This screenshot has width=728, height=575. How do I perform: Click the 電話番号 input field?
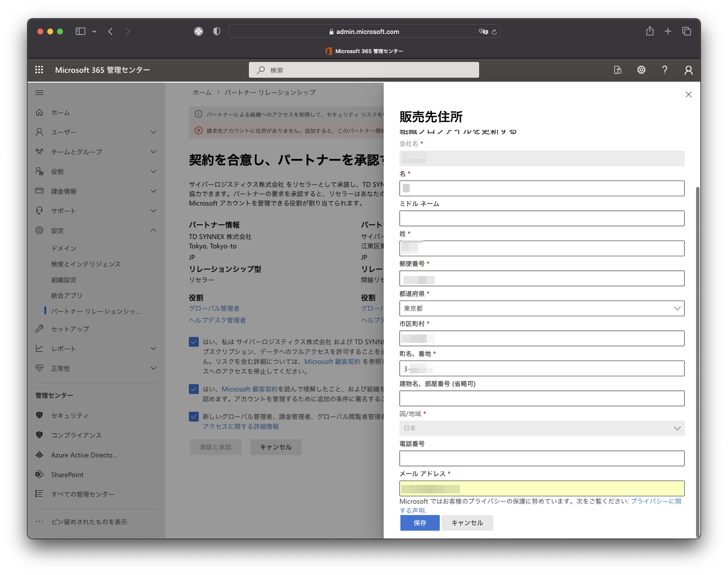click(x=542, y=458)
